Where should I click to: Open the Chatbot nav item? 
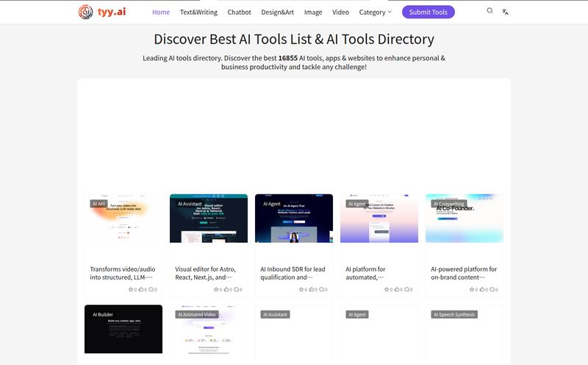click(x=240, y=13)
